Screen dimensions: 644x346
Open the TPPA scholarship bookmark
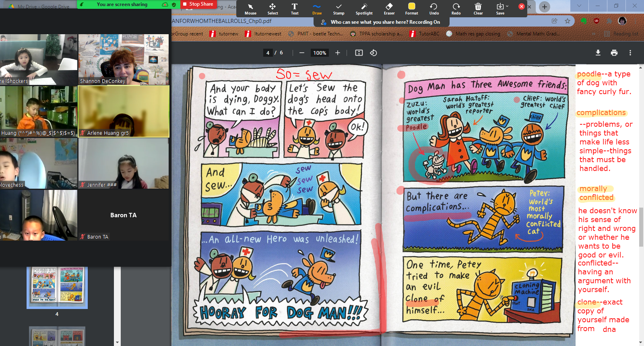[376, 34]
